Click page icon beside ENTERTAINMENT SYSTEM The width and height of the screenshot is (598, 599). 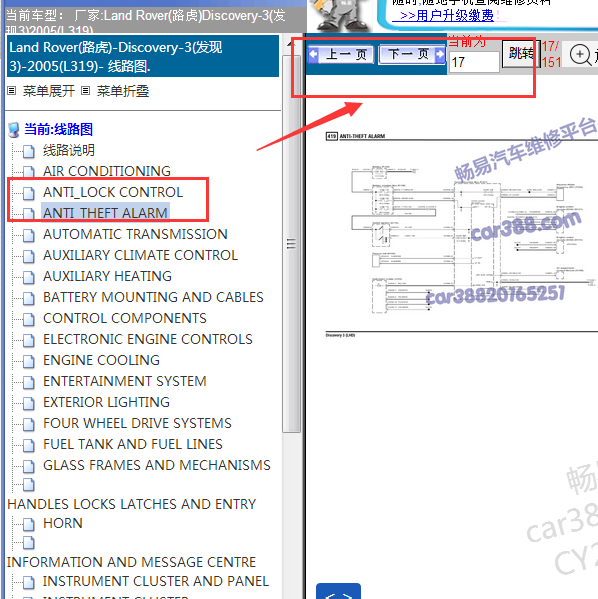pos(29,382)
